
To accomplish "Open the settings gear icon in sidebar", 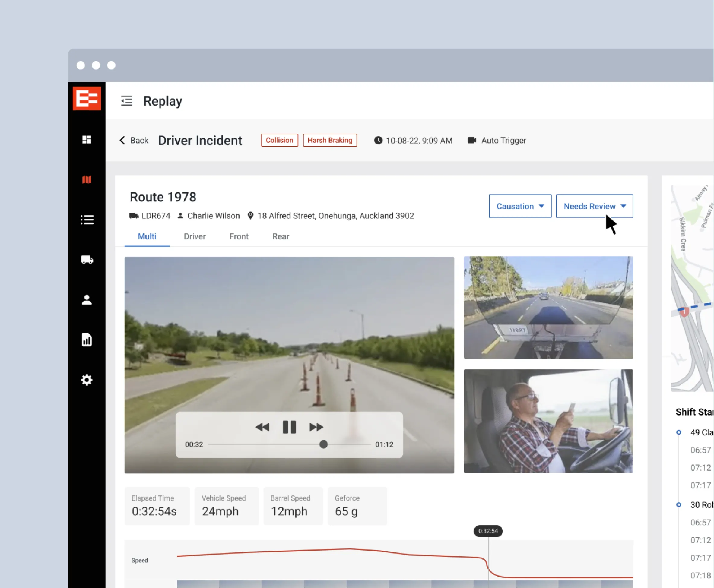I will (x=87, y=380).
